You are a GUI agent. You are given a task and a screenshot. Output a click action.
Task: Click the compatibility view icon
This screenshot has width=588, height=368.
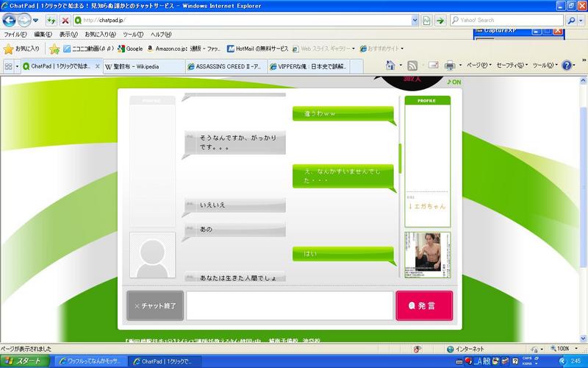[x=426, y=21]
